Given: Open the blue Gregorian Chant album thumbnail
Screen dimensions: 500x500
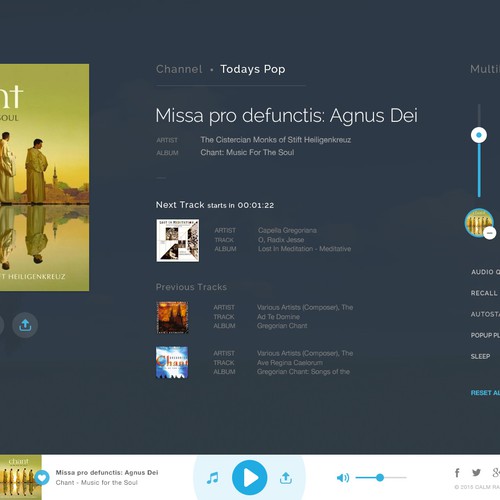Looking at the screenshot, I should click(x=172, y=362).
